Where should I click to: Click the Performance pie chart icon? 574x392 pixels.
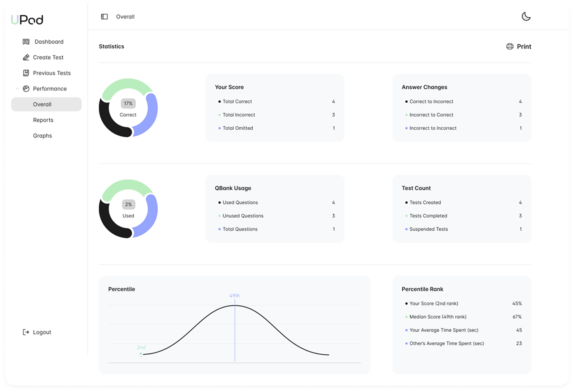pyautogui.click(x=26, y=89)
